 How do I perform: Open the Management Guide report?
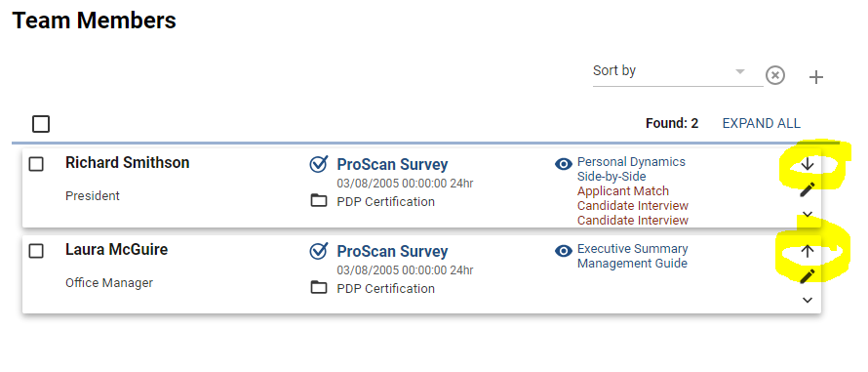tap(632, 264)
